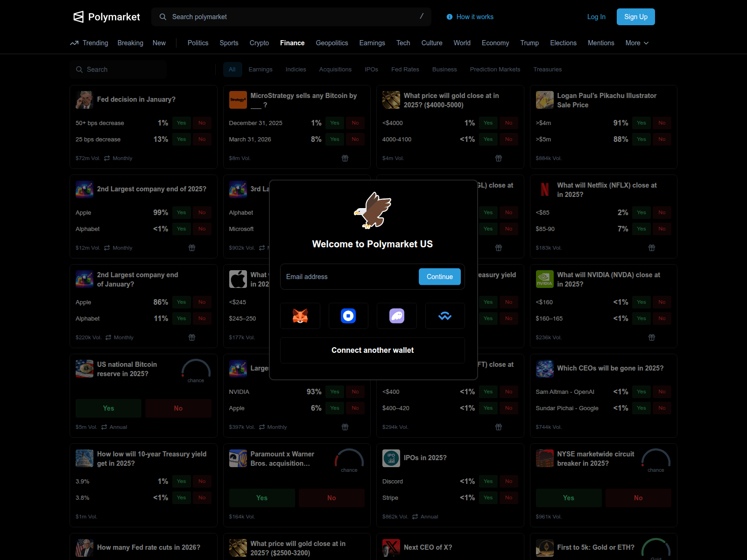Screen dimensions: 747x560
Task: Buy No on Paramount x Warner Bros acquisition
Action: [x=331, y=498]
